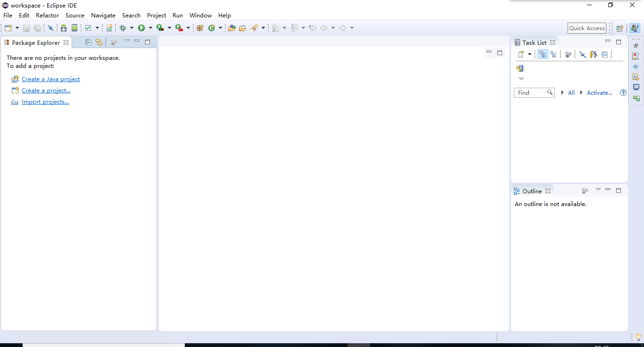The width and height of the screenshot is (644, 347).
Task: Open the Javadoc view icon in right sidebar
Action: (x=636, y=66)
